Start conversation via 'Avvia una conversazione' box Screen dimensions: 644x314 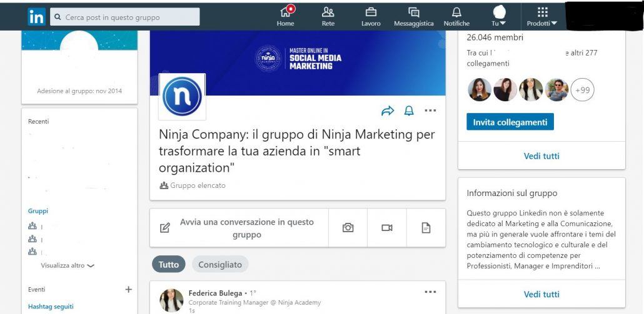239,228
